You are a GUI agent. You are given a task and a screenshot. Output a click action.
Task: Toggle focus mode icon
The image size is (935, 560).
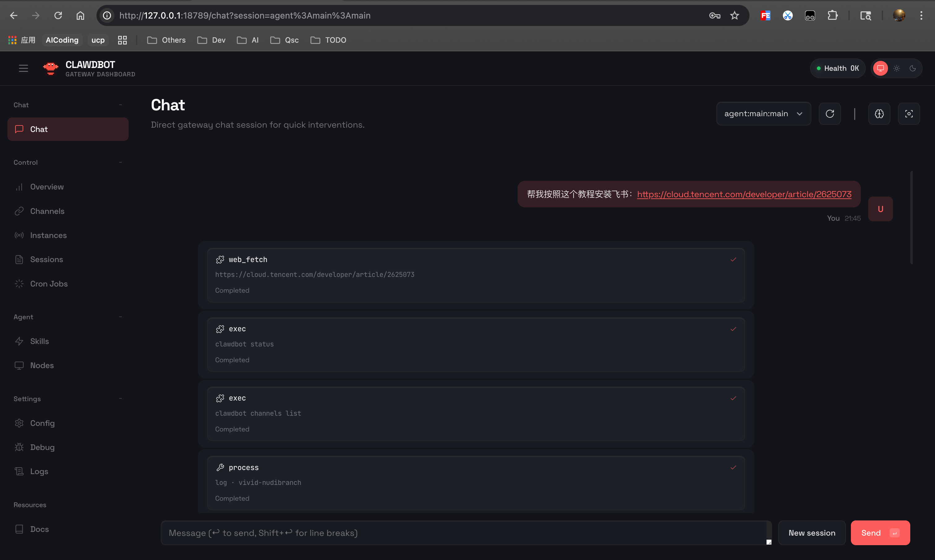pyautogui.click(x=909, y=114)
